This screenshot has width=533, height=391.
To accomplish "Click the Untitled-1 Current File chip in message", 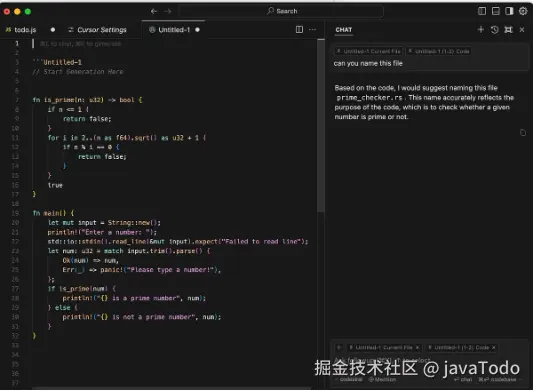I will tap(368, 51).
